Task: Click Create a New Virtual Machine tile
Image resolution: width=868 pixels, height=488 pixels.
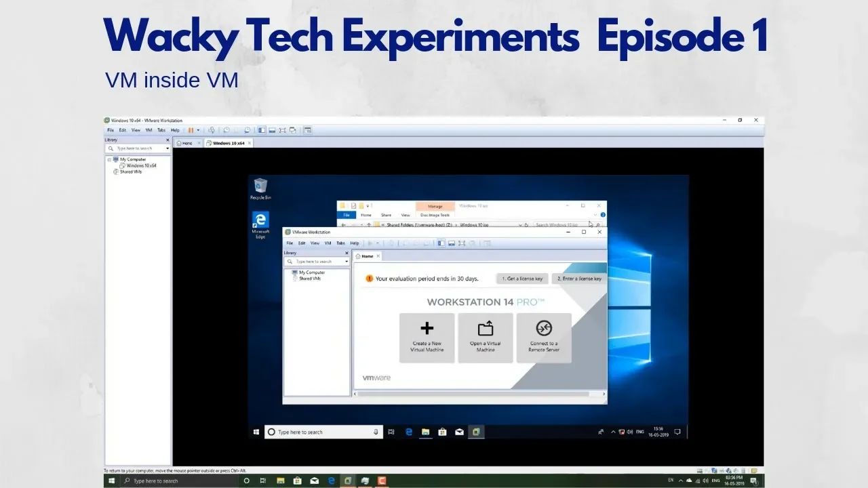Action: click(427, 338)
